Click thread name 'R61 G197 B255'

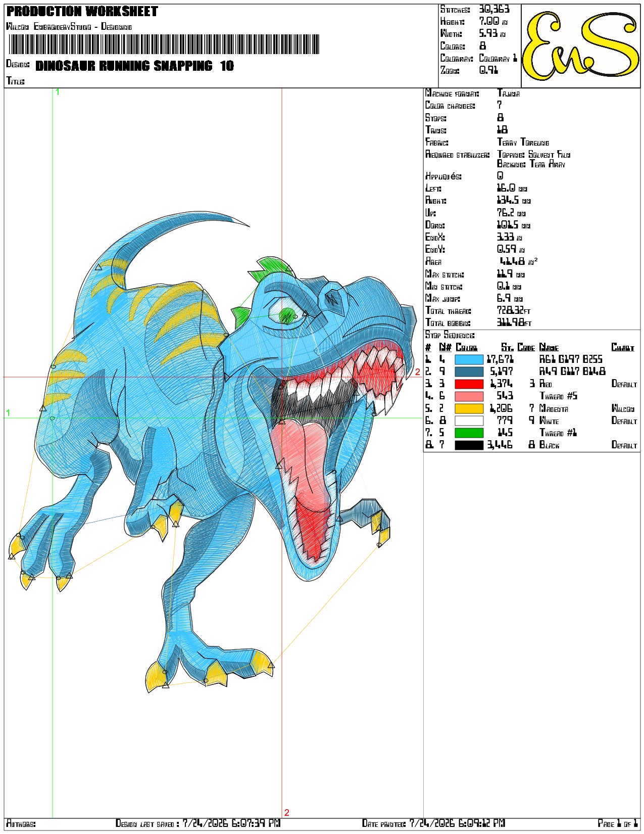571,359
